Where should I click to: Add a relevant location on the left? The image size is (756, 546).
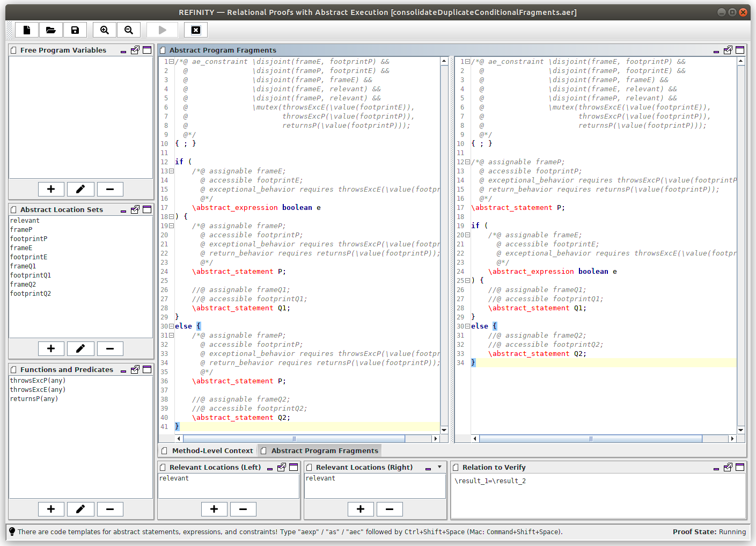pyautogui.click(x=214, y=509)
